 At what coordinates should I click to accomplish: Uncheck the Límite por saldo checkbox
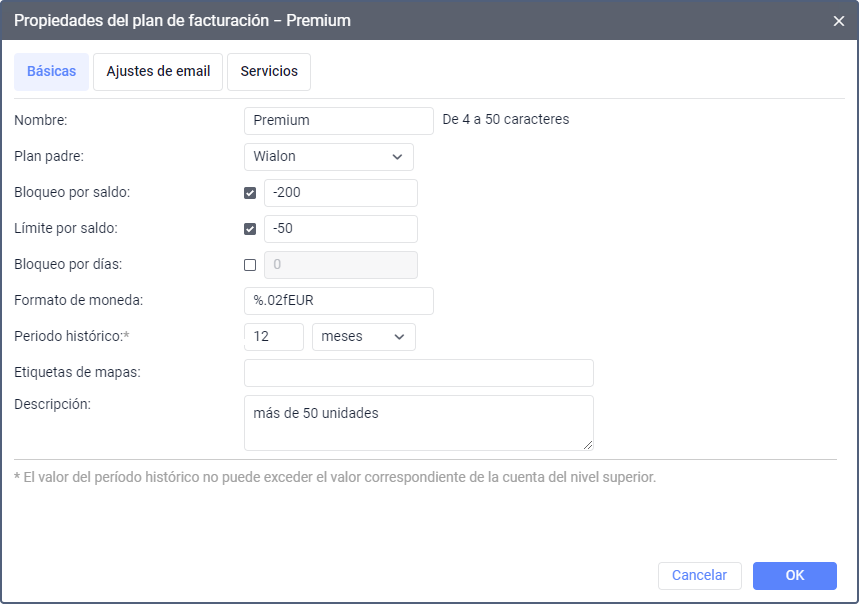[x=250, y=229]
